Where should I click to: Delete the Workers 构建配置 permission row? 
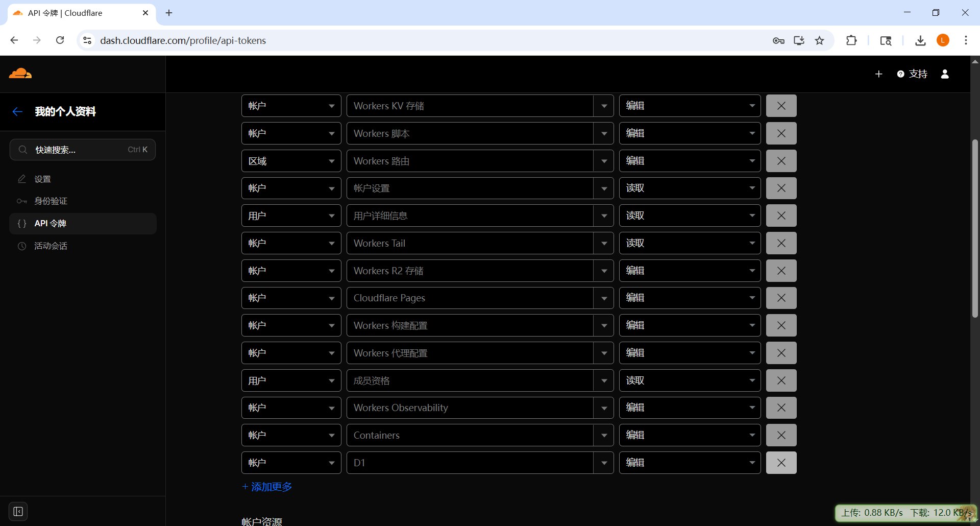[781, 325]
